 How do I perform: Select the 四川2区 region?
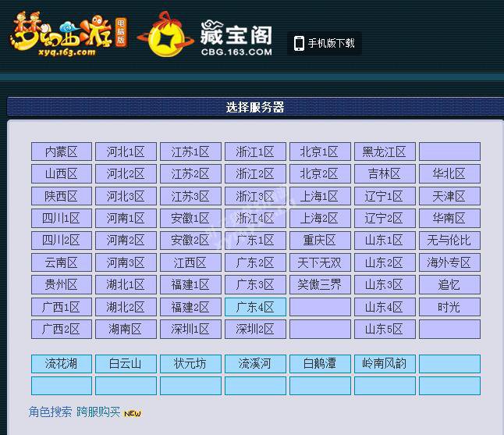(x=62, y=241)
